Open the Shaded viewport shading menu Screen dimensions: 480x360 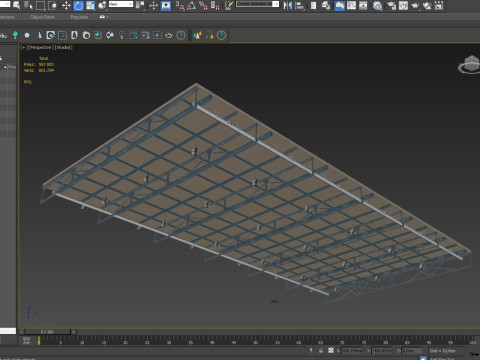tap(63, 47)
